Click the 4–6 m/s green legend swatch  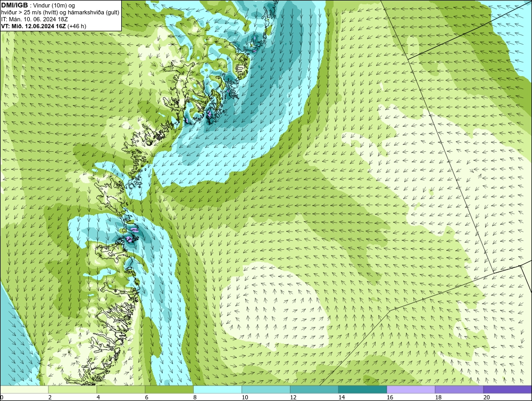tap(121, 389)
